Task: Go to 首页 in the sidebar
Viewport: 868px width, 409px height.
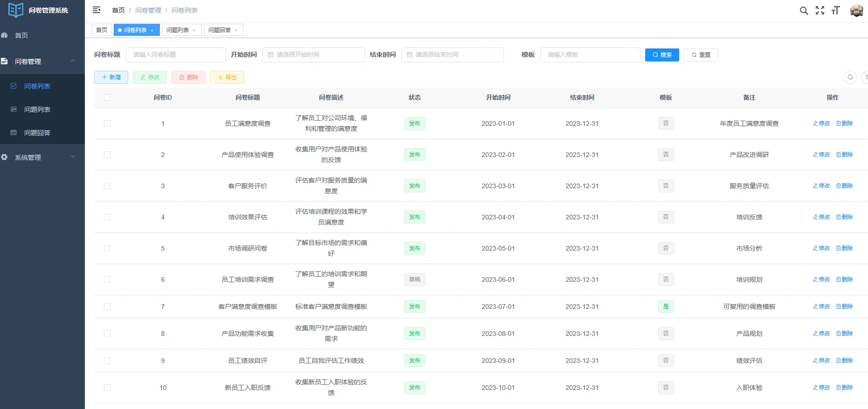Action: (x=42, y=35)
